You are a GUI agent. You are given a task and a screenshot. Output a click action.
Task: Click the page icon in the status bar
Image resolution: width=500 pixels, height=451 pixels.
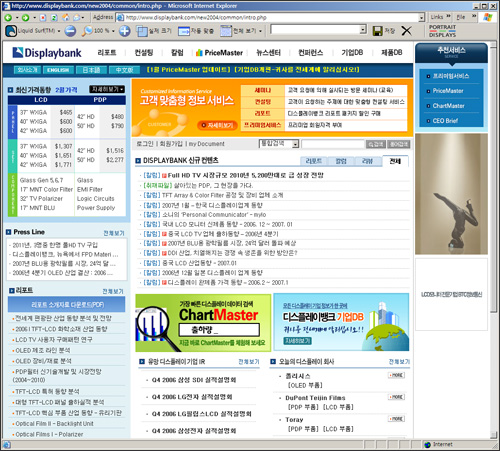[x=7, y=444]
